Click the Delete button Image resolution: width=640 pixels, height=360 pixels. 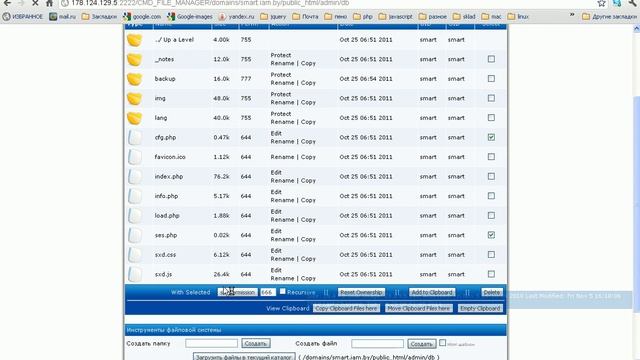(x=492, y=292)
